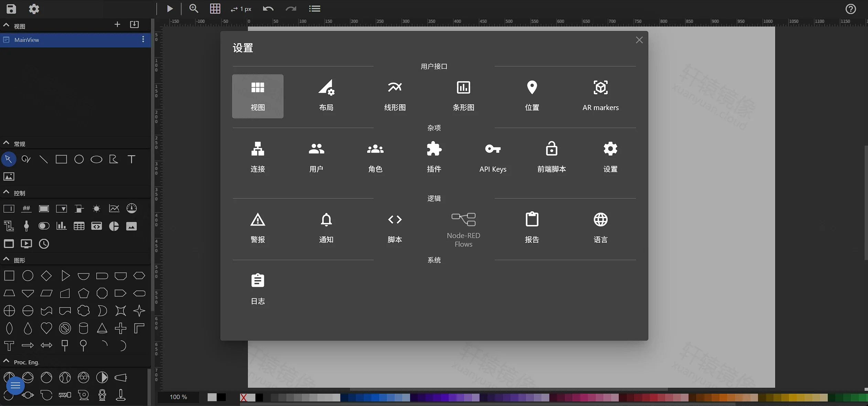
Task: Collapse the 常规 general tools section
Action: [6, 143]
